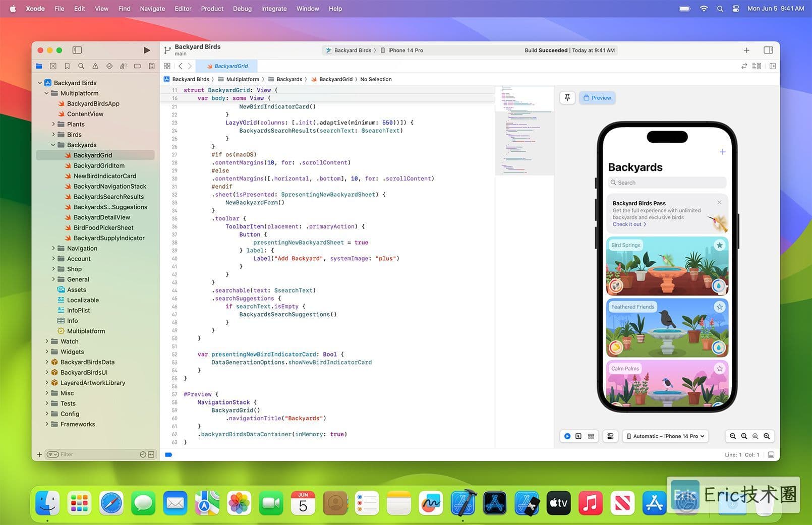Open the Project navigator folder tab
The width and height of the screenshot is (812, 525).
(x=39, y=66)
